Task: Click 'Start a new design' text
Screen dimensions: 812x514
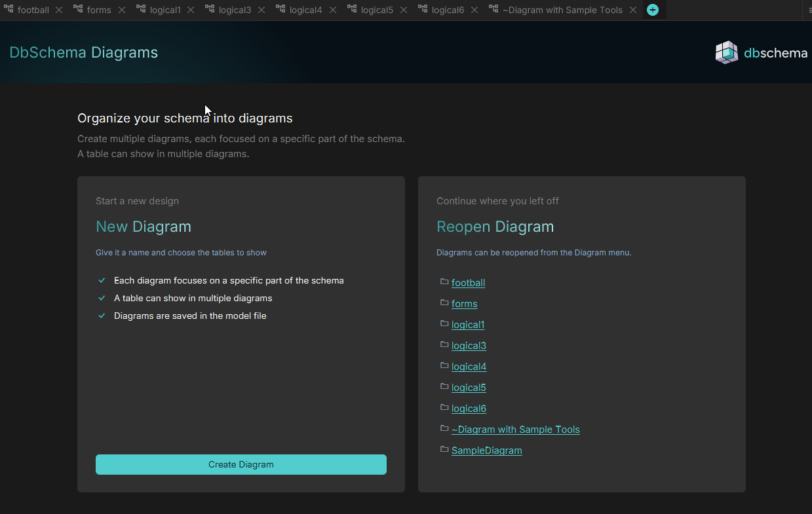Action: coord(137,201)
